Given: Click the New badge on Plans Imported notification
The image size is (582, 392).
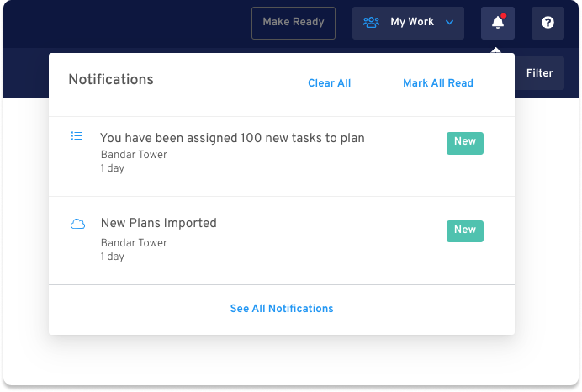Looking at the screenshot, I should 465,230.
